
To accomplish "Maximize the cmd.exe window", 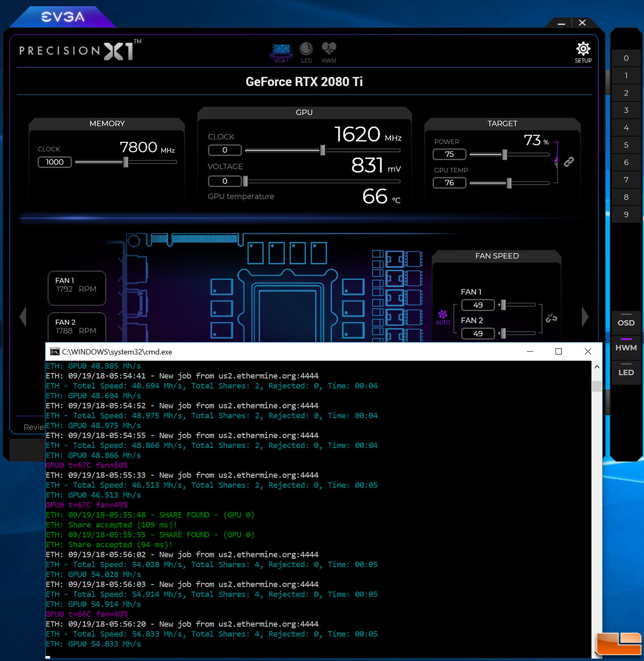I will 558,351.
